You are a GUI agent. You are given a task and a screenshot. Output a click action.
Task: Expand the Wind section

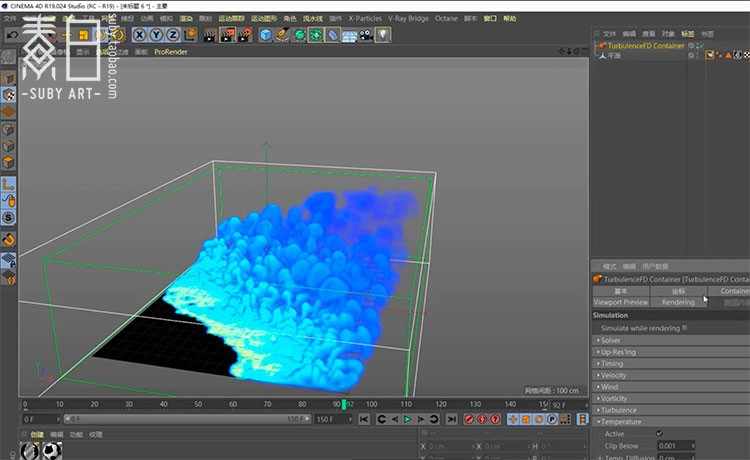672,387
